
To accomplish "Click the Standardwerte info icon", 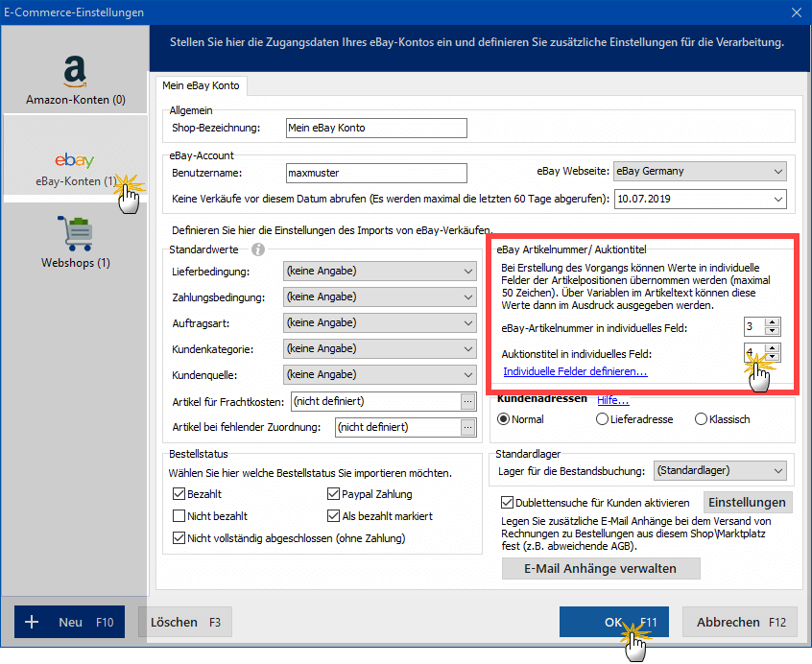I will coord(258,249).
